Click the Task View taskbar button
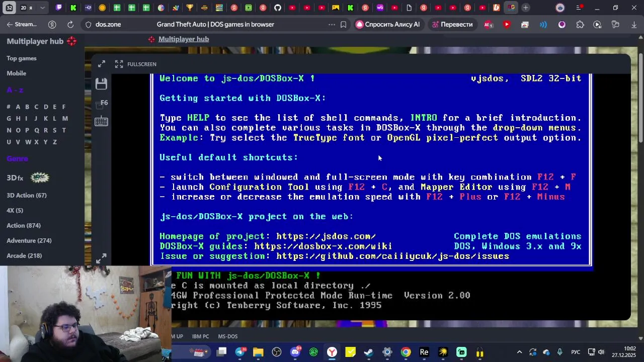Viewport: 644px width, 362px height. coord(221,352)
